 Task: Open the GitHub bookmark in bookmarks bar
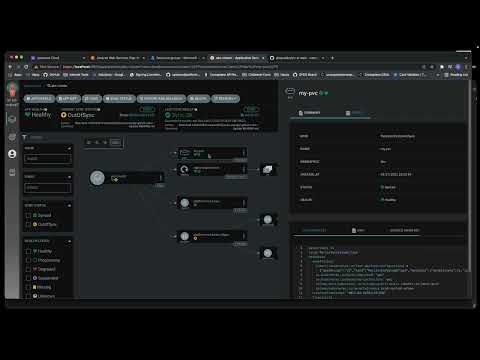(52, 75)
